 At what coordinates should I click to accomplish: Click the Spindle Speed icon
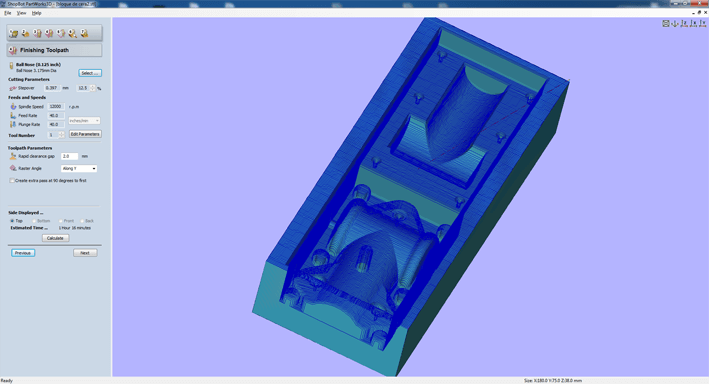[x=13, y=107]
